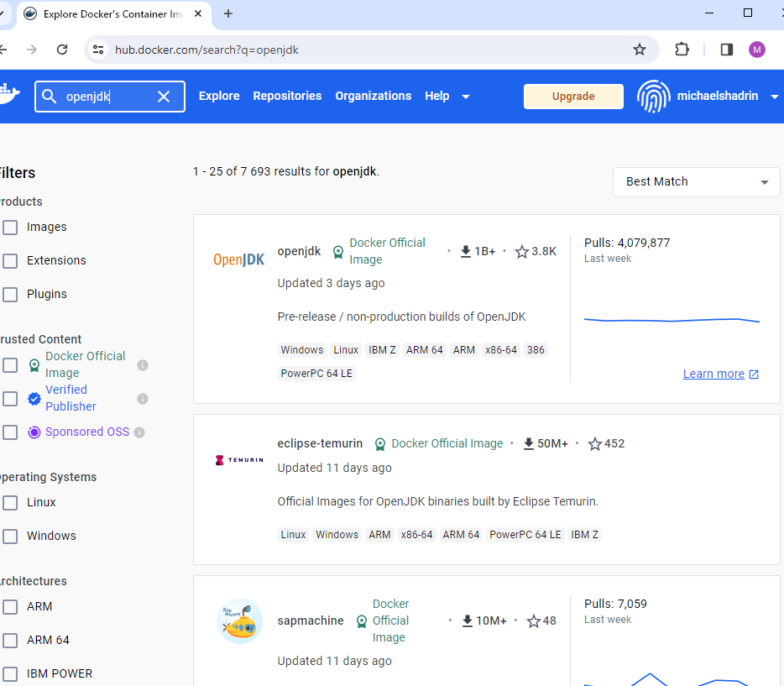784x686 pixels.
Task: Show info for Verified Publisher filter
Action: coord(143,399)
